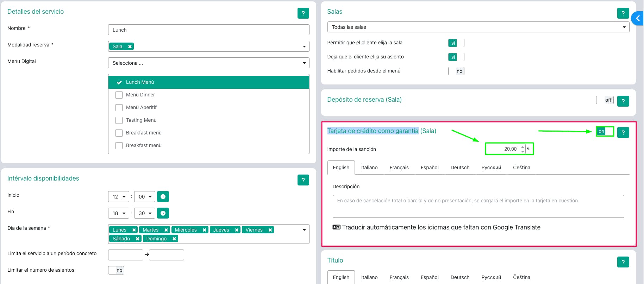644x284 pixels.
Task: Toggle Limitar el número de asientos
Action: point(116,270)
